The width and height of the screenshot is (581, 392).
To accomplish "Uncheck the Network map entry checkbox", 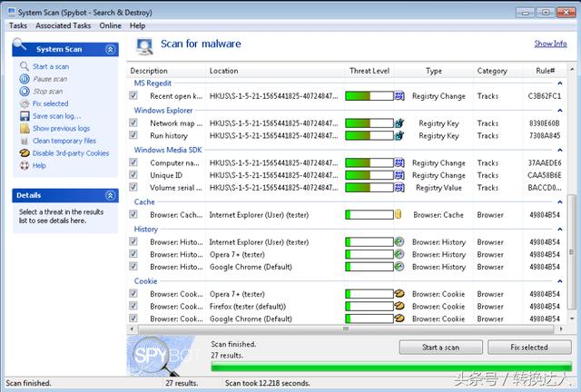I will pyautogui.click(x=133, y=122).
